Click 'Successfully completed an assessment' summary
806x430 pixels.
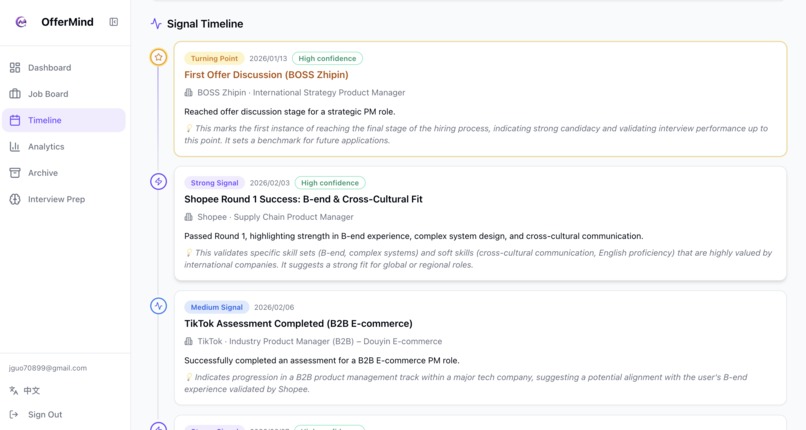click(x=322, y=360)
